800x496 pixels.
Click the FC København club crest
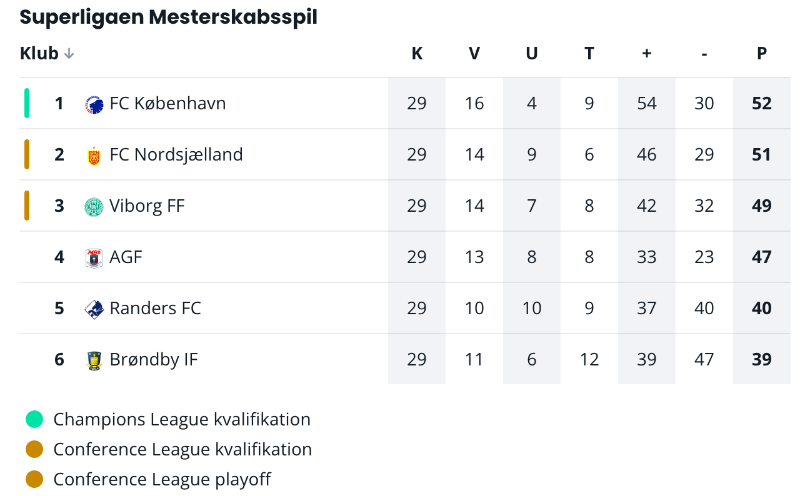94,104
